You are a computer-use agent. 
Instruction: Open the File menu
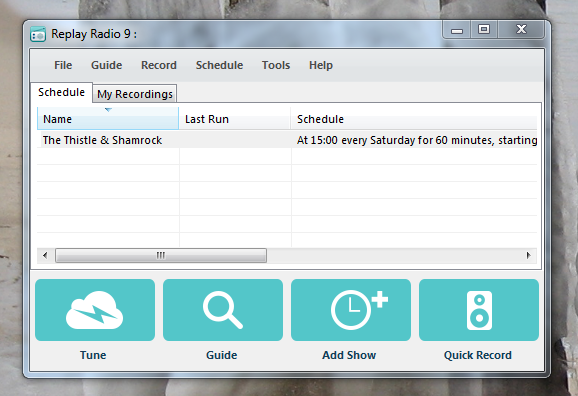pos(63,65)
